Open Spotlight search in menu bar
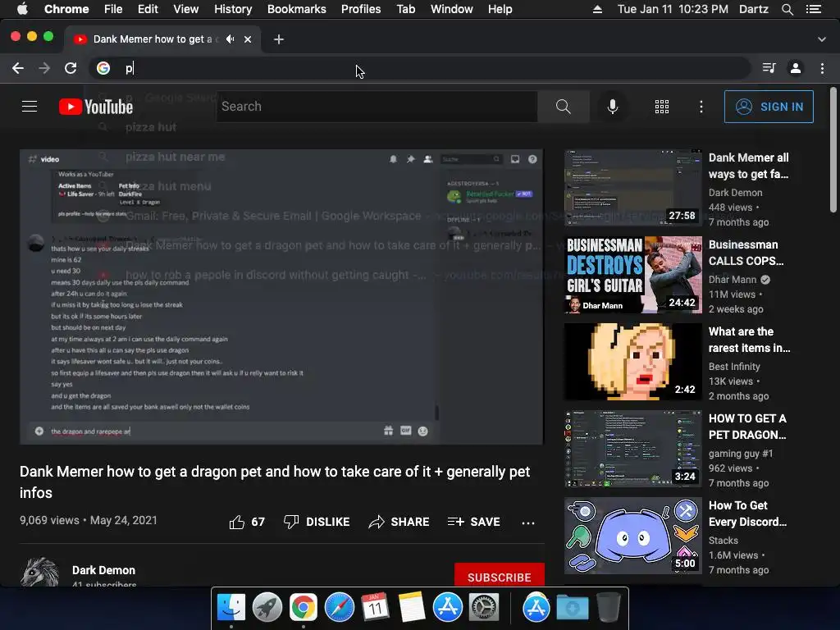Image resolution: width=840 pixels, height=630 pixels. 787,9
